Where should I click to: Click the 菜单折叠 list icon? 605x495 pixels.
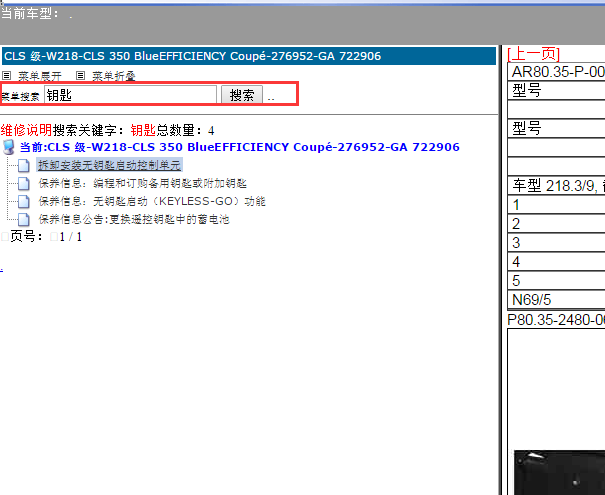pyautogui.click(x=80, y=76)
